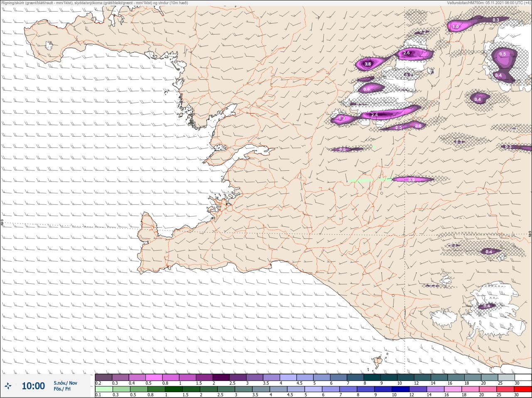Select the dark green rain legend swatch labeled 1
Screen dimensions: 532x398
coord(173,389)
